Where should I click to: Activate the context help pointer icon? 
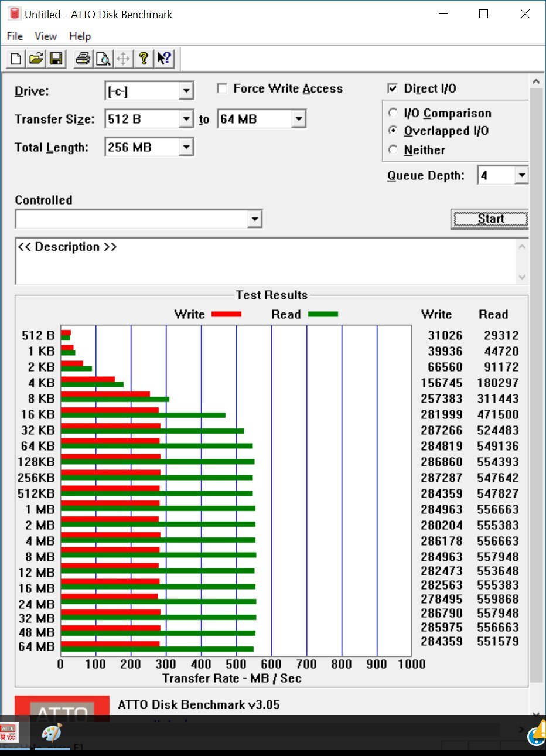click(163, 59)
